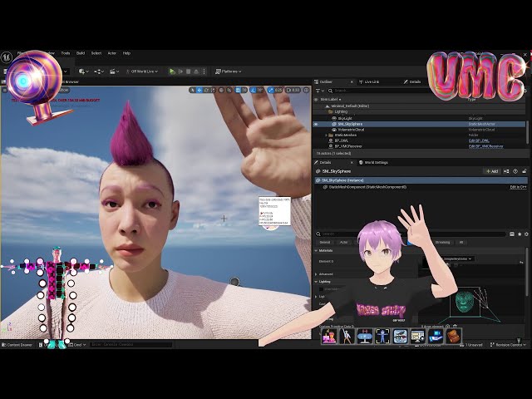Click the Eject button
532x399 pixels.
(x=196, y=71)
